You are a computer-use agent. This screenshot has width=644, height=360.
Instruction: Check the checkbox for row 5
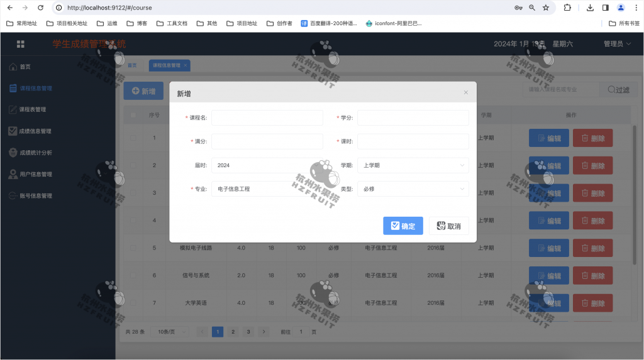tap(133, 248)
